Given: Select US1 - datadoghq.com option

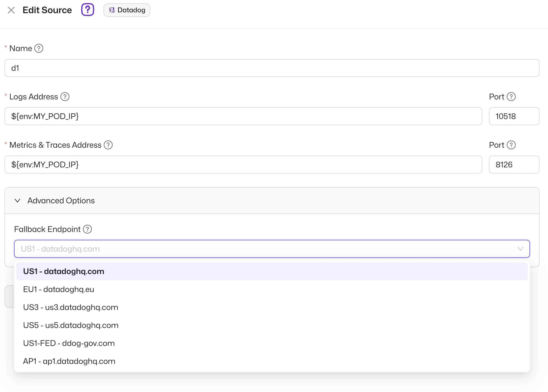Looking at the screenshot, I should (64, 271).
